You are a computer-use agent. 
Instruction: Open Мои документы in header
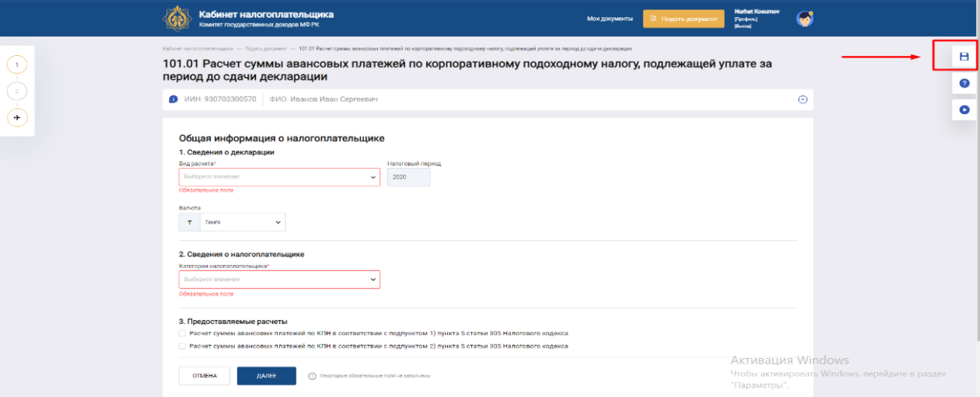point(610,19)
